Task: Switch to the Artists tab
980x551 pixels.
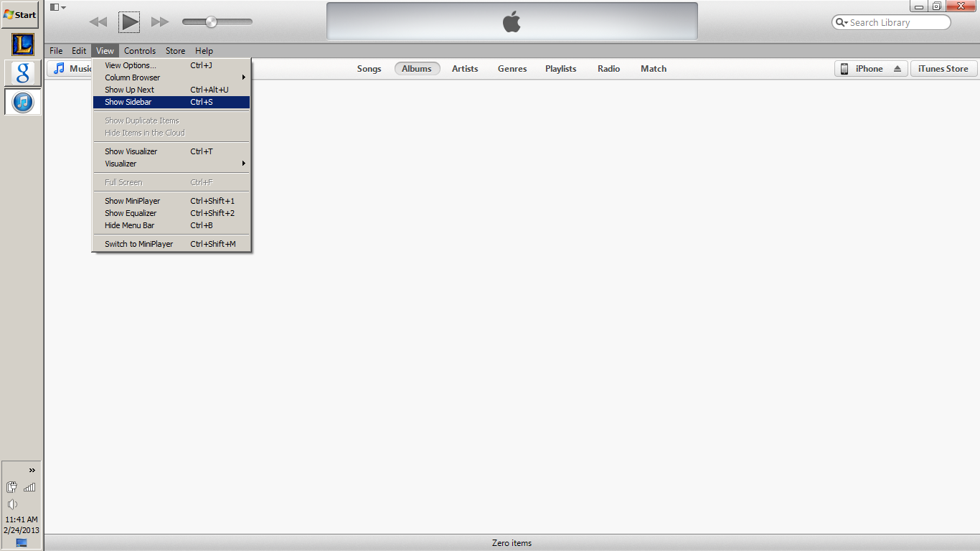Action: 465,69
